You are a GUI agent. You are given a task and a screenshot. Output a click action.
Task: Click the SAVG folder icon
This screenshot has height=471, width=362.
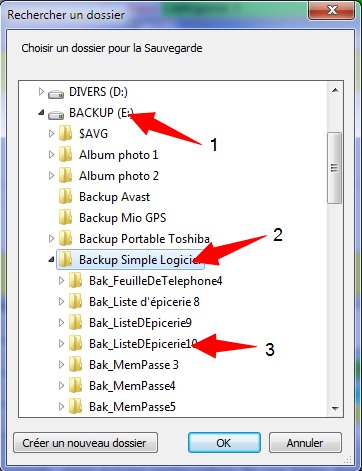pyautogui.click(x=66, y=134)
